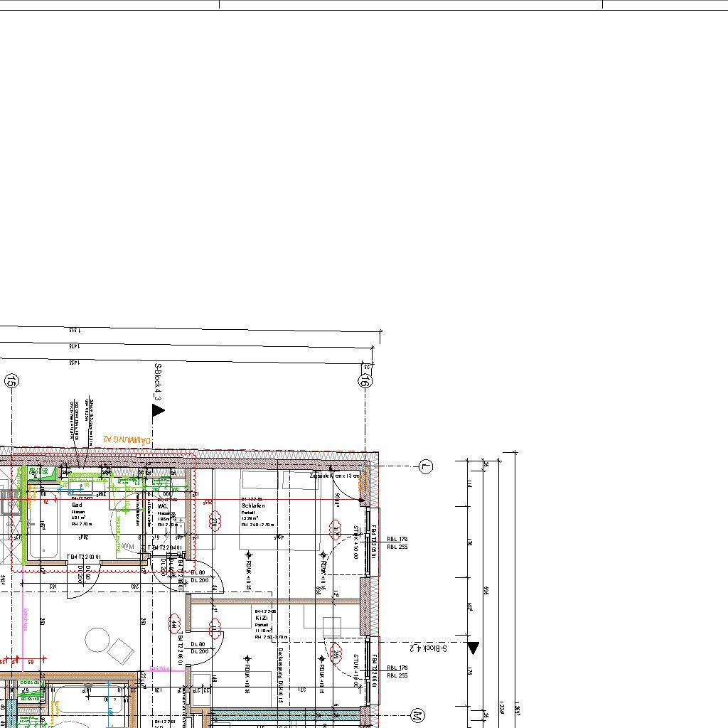Select the Schlafen room label
728x728 pixels.
(252, 505)
